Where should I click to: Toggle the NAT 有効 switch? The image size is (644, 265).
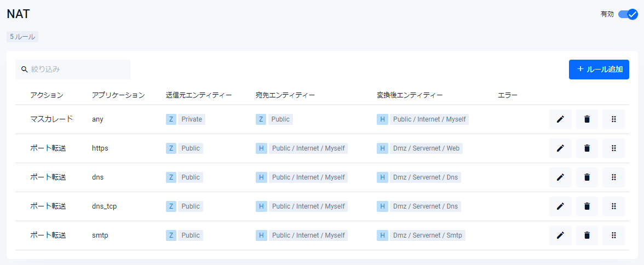pyautogui.click(x=628, y=14)
